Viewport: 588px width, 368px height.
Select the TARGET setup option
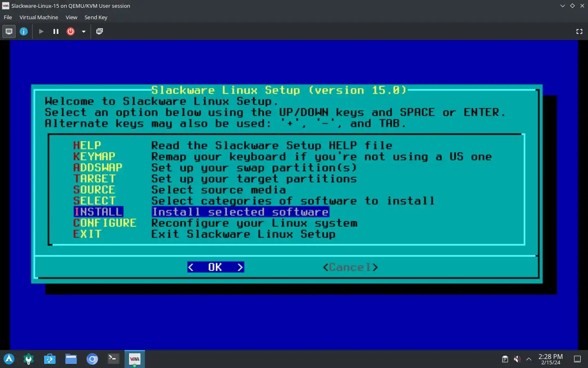pos(94,178)
